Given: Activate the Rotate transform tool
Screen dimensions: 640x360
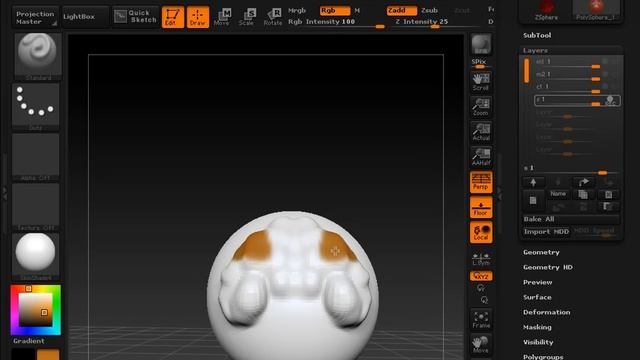Looking at the screenshot, I should tap(273, 17).
